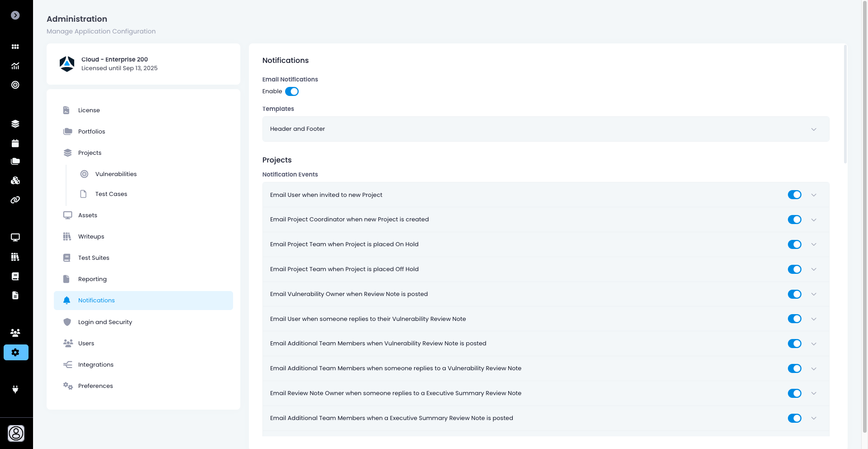
Task: Disable the Email Notifications Enable toggle
Action: [292, 91]
